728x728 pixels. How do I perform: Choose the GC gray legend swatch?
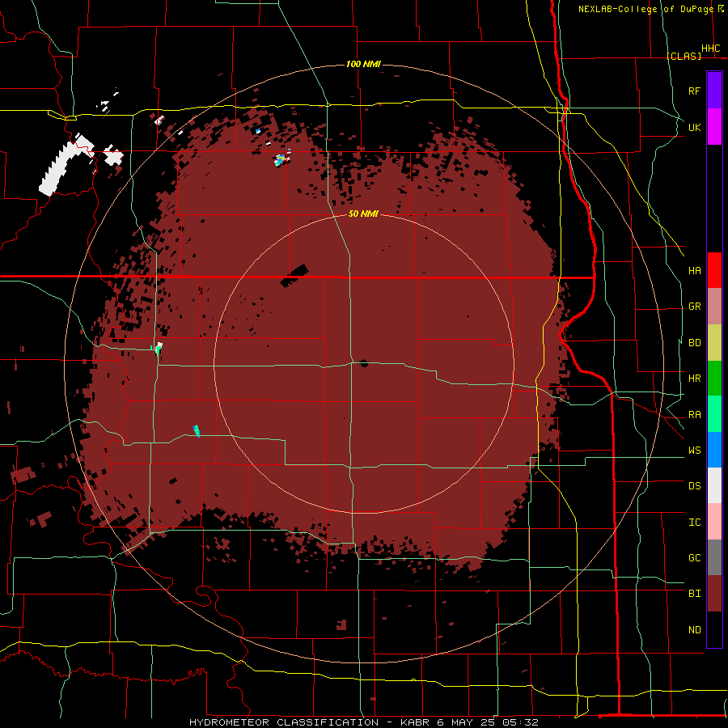[x=714, y=557]
